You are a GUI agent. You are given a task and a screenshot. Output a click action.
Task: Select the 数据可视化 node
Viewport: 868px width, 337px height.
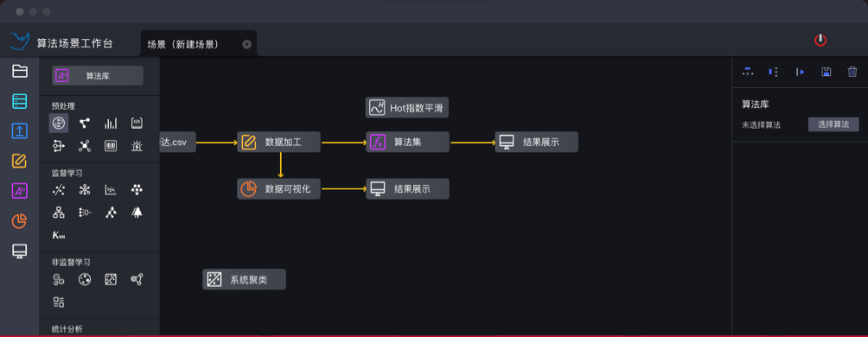point(278,189)
